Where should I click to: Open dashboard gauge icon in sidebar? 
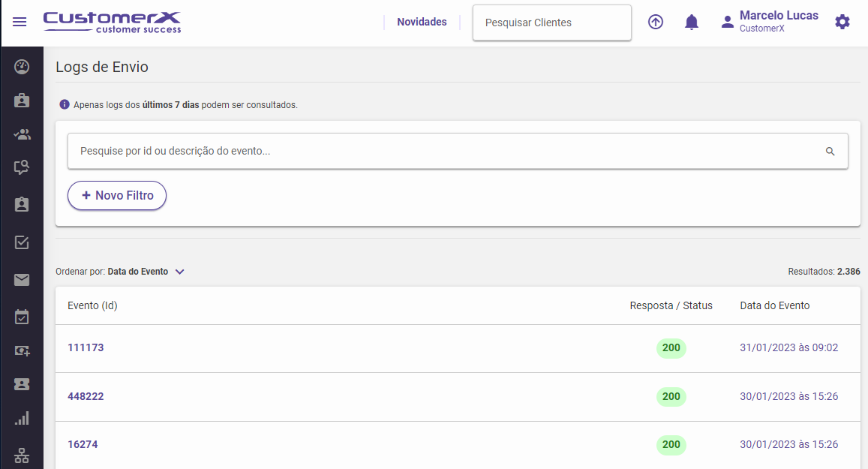(22, 67)
